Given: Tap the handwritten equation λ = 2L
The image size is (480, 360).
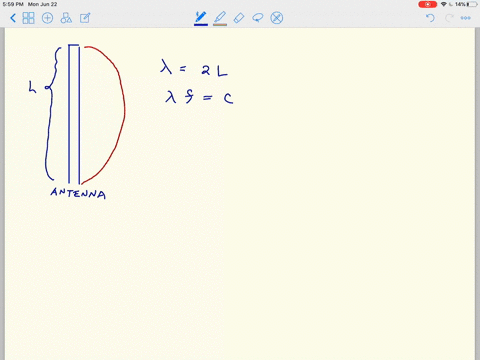Looking at the screenshot, I should point(194,68).
